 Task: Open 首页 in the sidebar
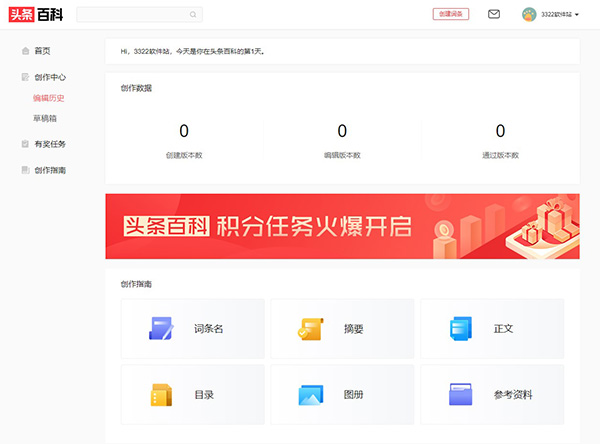coord(42,51)
